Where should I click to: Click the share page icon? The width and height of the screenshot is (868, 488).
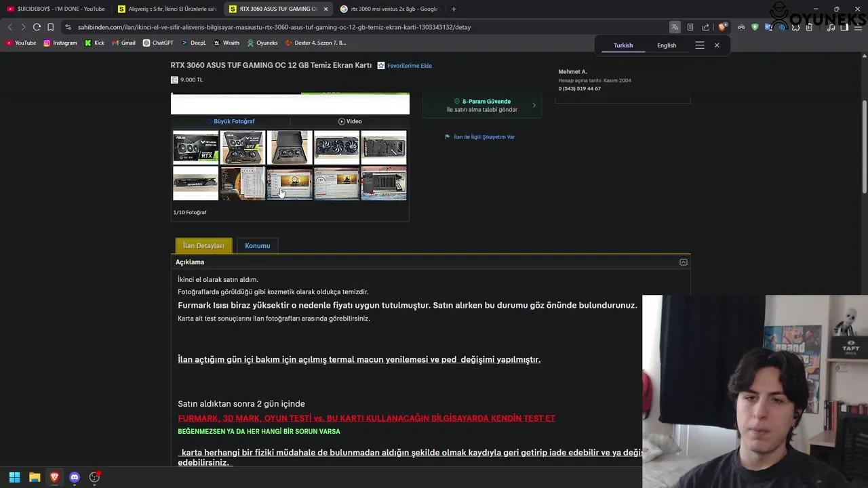(705, 27)
